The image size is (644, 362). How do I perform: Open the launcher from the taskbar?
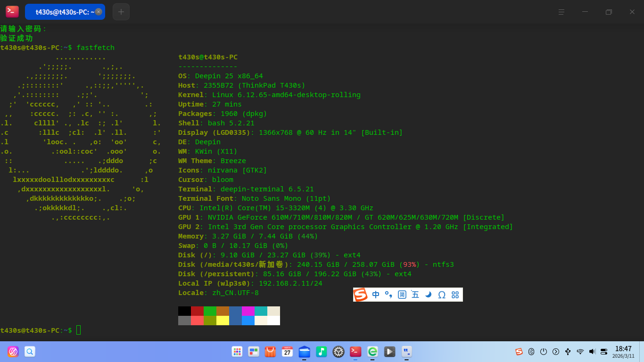[237, 352]
